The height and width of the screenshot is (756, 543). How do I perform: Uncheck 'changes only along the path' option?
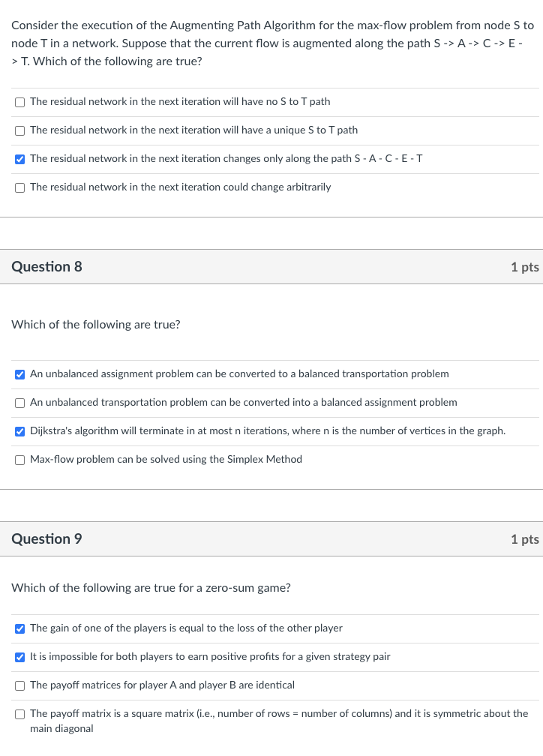(19, 159)
